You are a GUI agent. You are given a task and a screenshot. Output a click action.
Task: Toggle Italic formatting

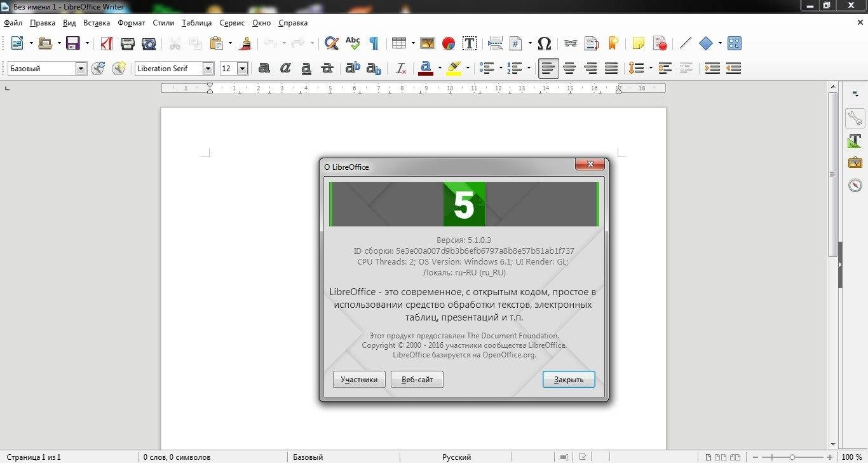click(x=285, y=68)
